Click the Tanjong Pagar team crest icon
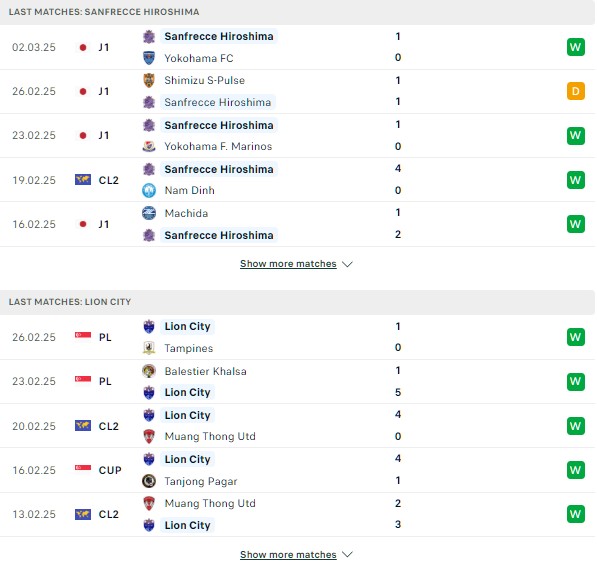This screenshot has height=572, width=597. (149, 481)
